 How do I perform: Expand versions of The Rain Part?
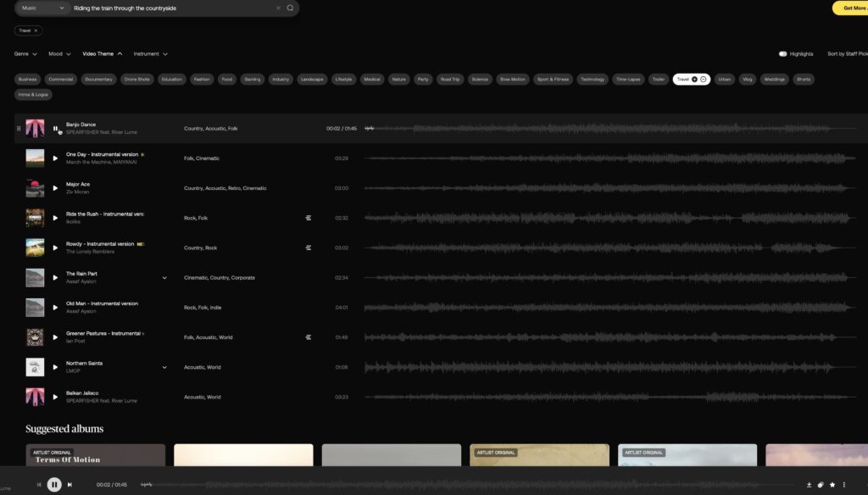pyautogui.click(x=164, y=277)
